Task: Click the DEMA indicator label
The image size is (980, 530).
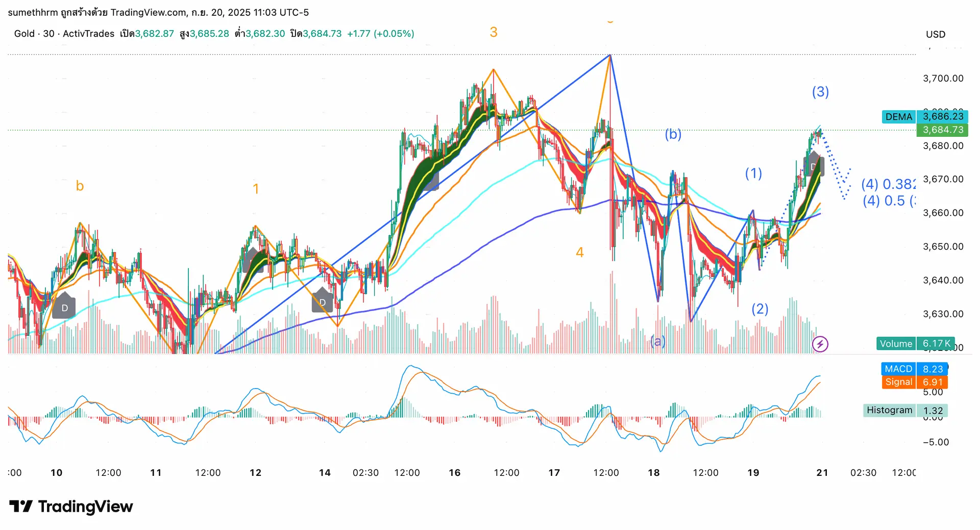Action: pos(898,117)
